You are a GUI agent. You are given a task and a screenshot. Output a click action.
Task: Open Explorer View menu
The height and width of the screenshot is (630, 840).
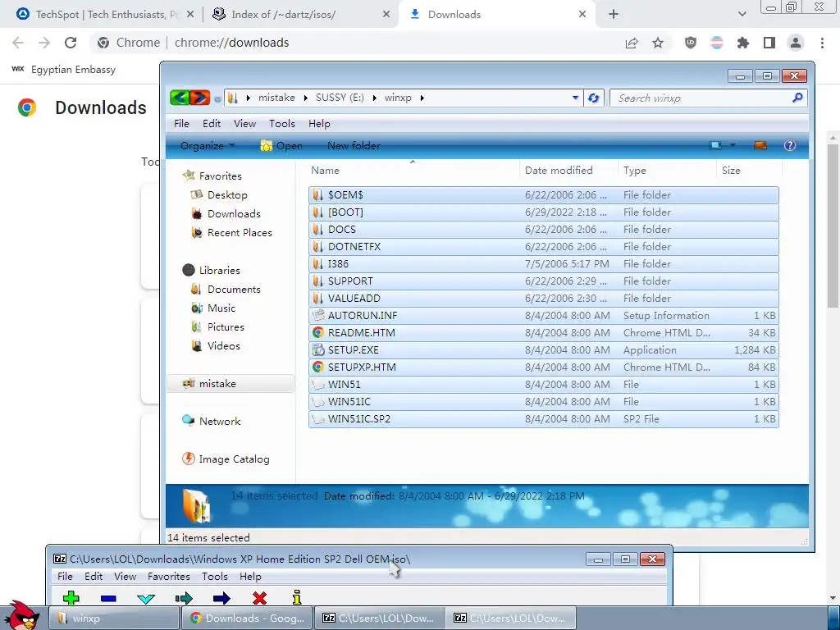click(x=244, y=124)
